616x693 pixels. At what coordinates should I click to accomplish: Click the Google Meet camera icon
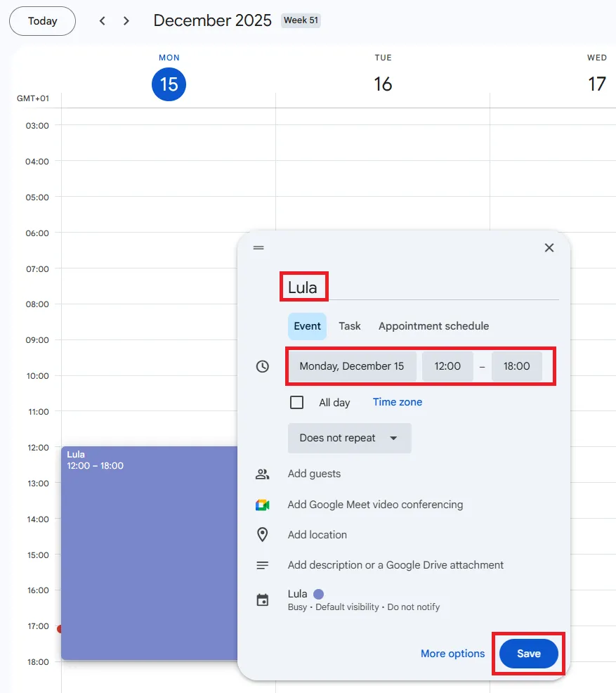(262, 505)
